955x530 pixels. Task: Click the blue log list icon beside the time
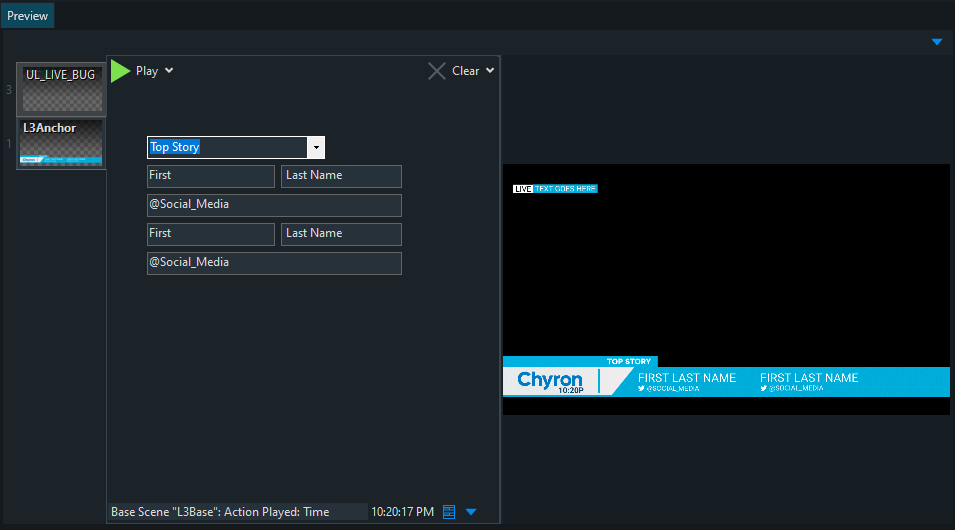(x=449, y=512)
